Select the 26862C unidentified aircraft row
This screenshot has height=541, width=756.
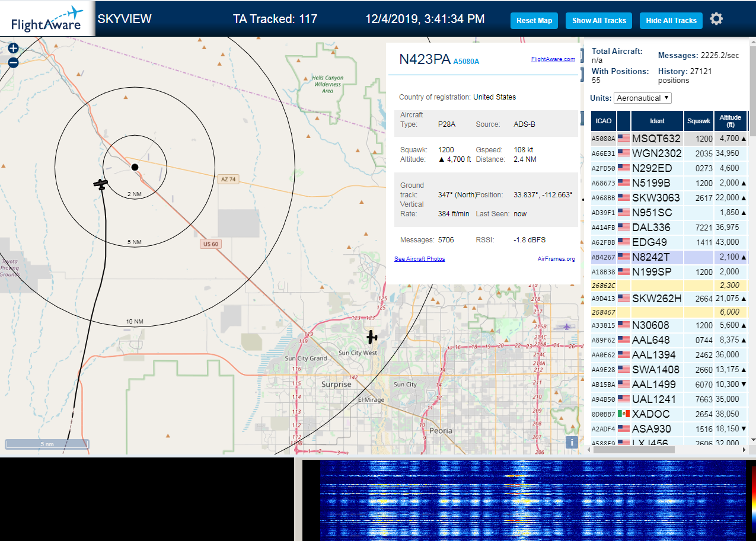pyautogui.click(x=669, y=285)
